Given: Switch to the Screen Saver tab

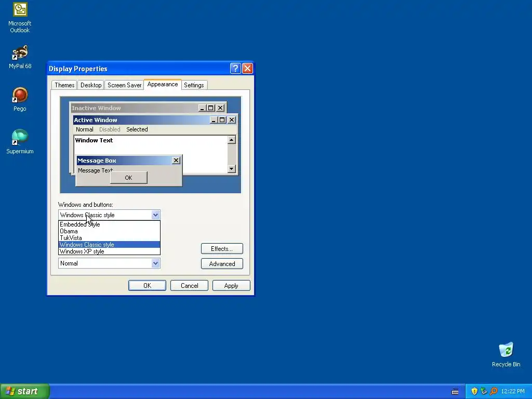Looking at the screenshot, I should click(x=124, y=85).
